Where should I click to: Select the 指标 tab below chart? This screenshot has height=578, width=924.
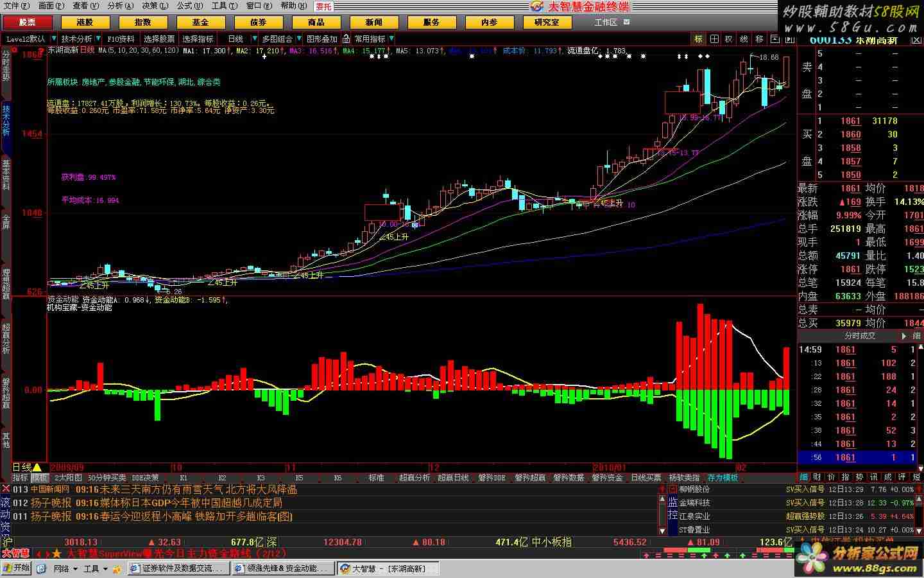20,478
